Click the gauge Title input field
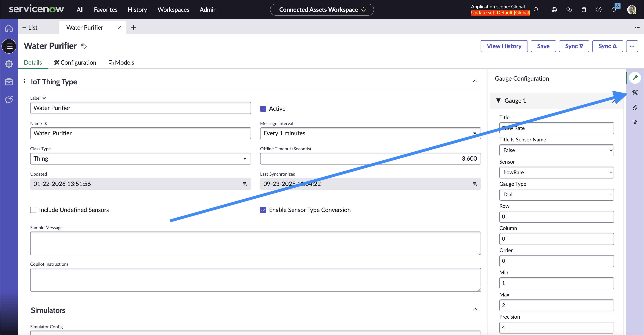Image resolution: width=644 pixels, height=335 pixels. 556,128
